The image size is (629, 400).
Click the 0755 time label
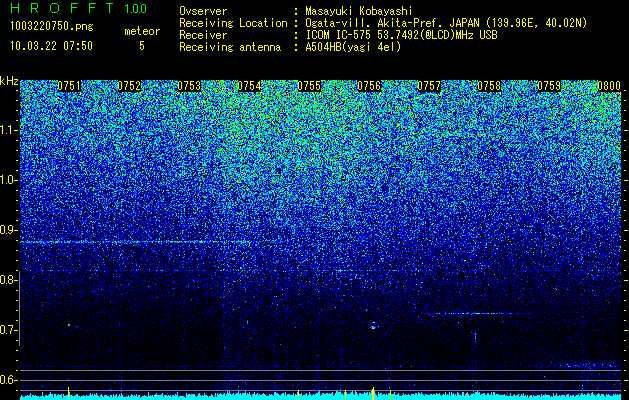pos(309,86)
